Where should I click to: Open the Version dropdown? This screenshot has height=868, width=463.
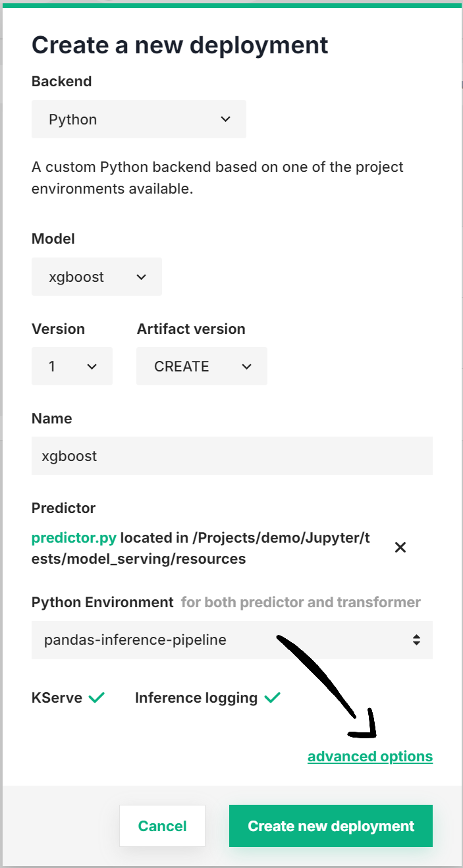click(72, 367)
